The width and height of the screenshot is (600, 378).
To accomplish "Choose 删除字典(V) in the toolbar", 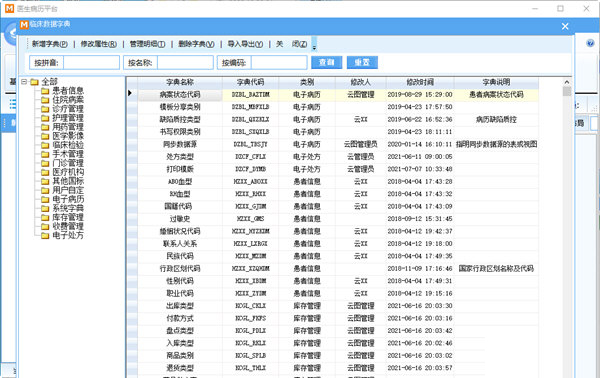I will click(196, 44).
